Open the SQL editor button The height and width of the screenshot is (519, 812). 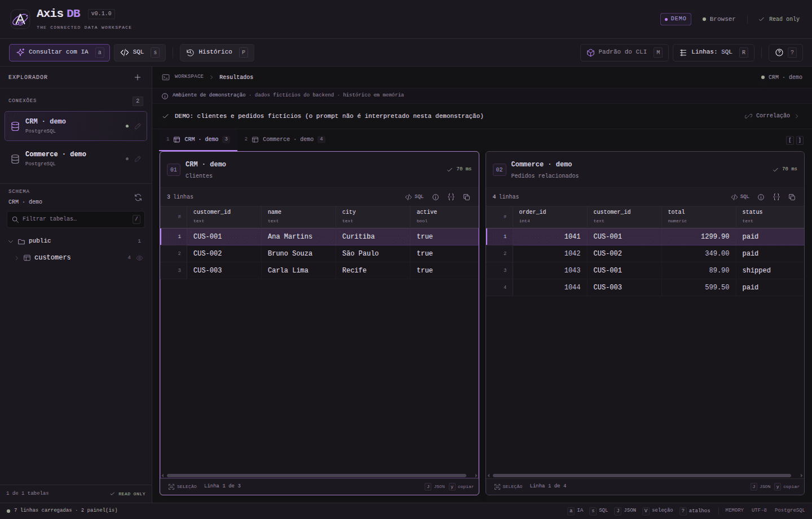pos(140,52)
